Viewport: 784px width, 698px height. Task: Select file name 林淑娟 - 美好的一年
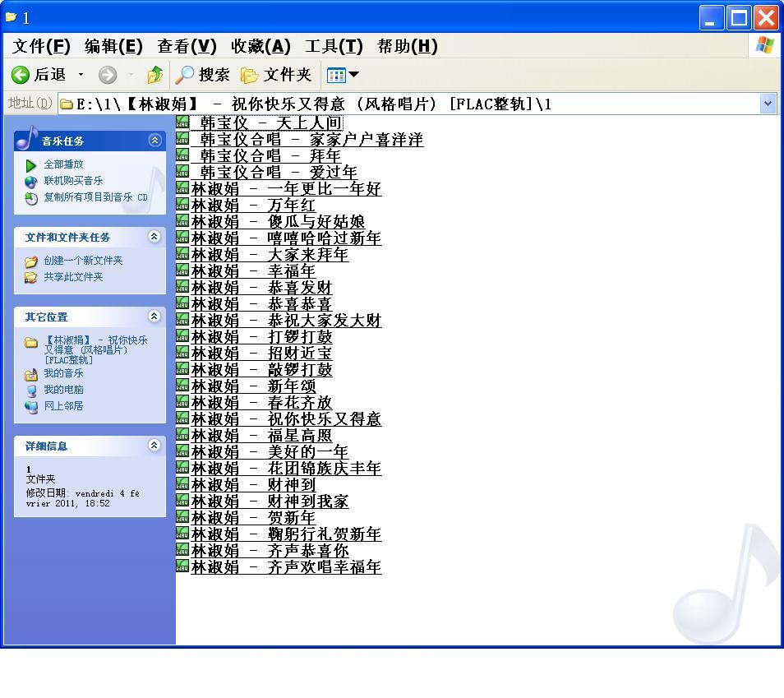[270, 452]
